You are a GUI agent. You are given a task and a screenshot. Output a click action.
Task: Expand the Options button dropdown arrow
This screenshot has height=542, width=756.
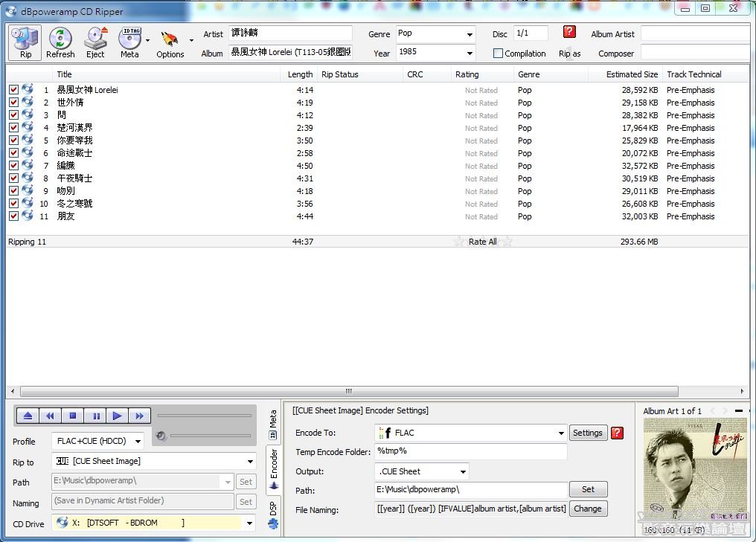pos(191,40)
